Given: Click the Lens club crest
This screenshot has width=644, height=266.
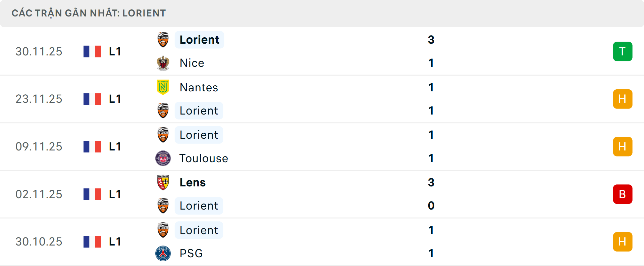Looking at the screenshot, I should click(x=163, y=183).
